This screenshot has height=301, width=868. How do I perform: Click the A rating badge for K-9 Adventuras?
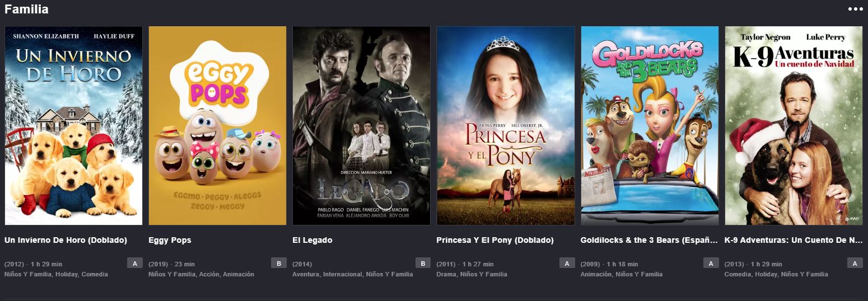[x=855, y=263]
